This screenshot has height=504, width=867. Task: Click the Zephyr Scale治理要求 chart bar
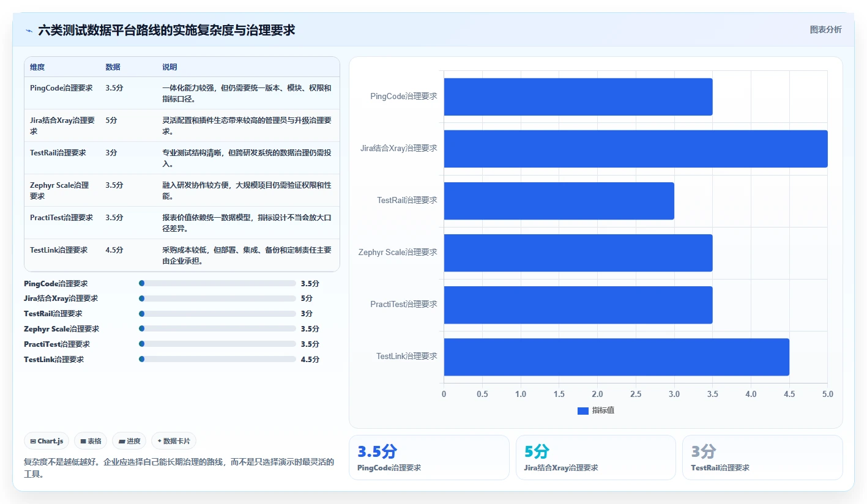point(578,253)
